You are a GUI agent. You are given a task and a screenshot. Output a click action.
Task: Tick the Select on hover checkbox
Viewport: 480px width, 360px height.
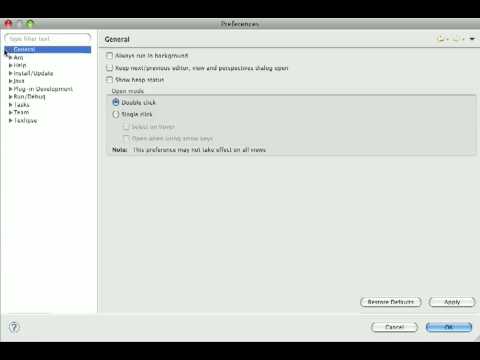click(x=126, y=127)
